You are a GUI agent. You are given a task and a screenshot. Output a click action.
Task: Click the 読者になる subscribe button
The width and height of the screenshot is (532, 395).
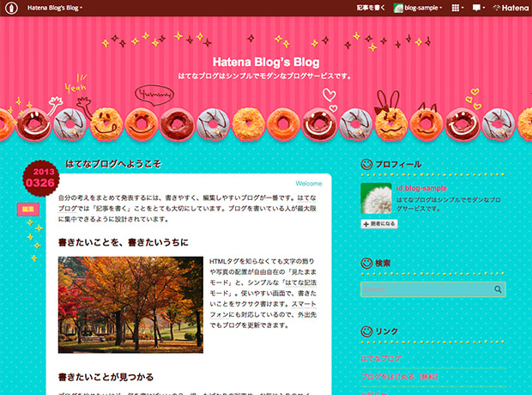[379, 224]
